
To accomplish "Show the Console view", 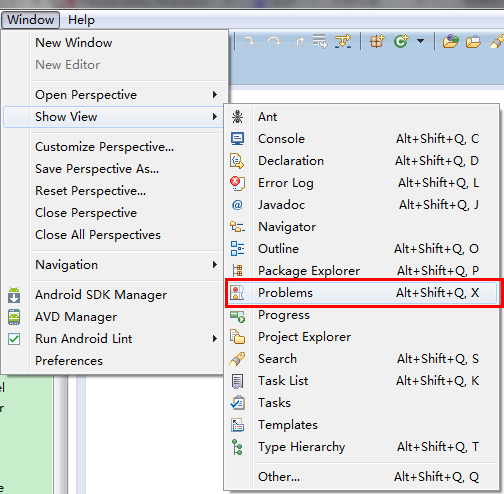I will coord(361,139).
